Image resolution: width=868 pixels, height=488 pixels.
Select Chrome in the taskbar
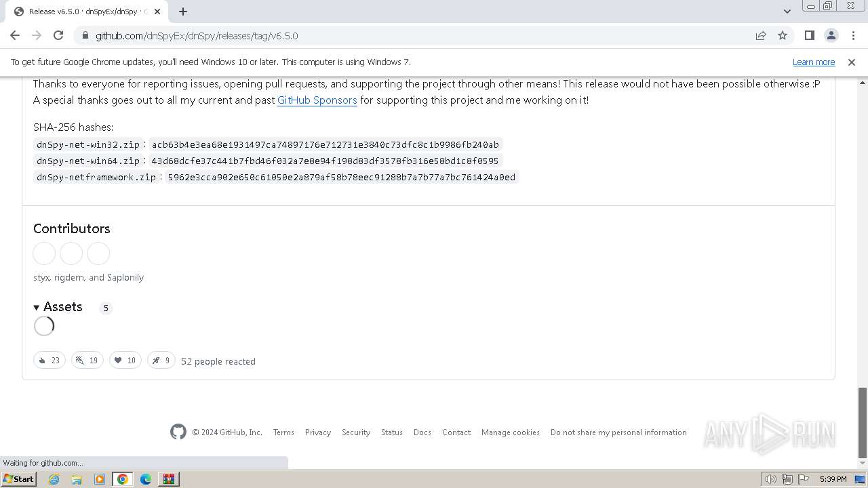tap(123, 479)
